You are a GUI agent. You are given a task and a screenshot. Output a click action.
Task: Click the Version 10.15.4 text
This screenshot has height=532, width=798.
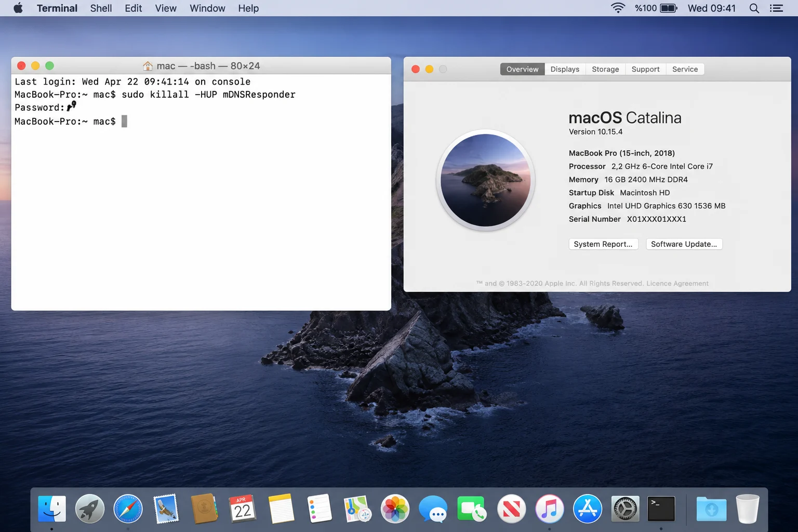[595, 132]
